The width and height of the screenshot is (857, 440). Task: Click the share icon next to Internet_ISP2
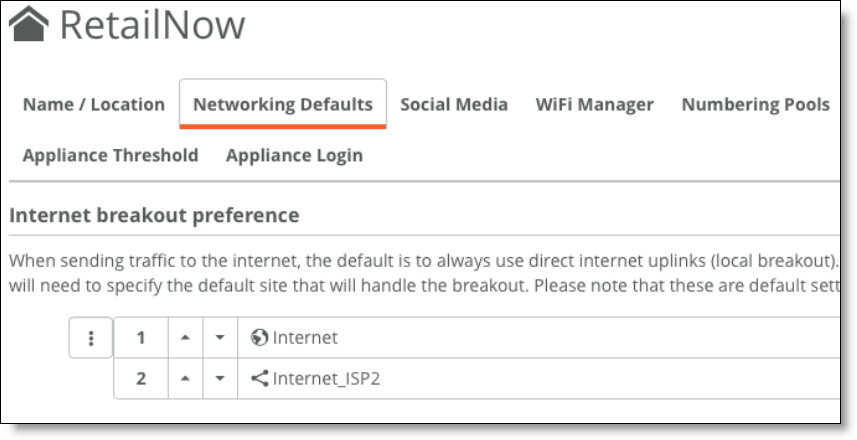pos(259,378)
